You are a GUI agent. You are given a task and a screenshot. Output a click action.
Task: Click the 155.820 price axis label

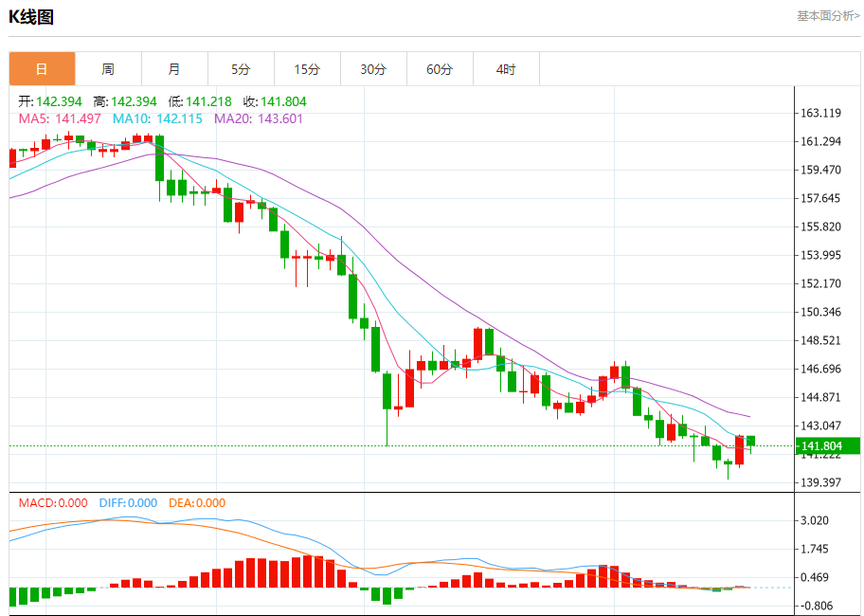click(x=820, y=226)
